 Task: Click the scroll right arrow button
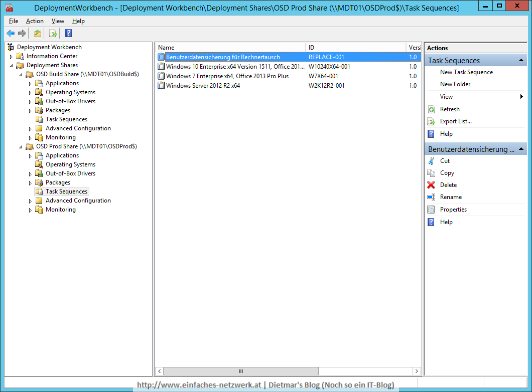(417, 371)
